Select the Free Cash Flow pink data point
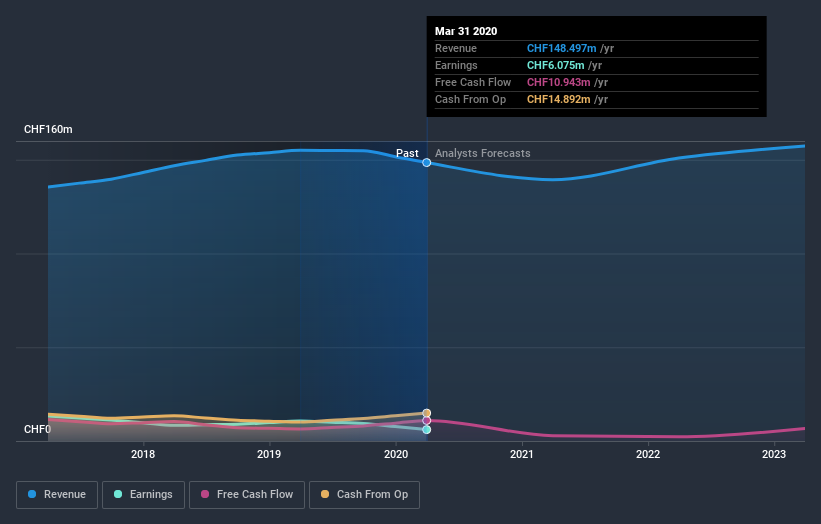821x524 pixels. pyautogui.click(x=427, y=420)
